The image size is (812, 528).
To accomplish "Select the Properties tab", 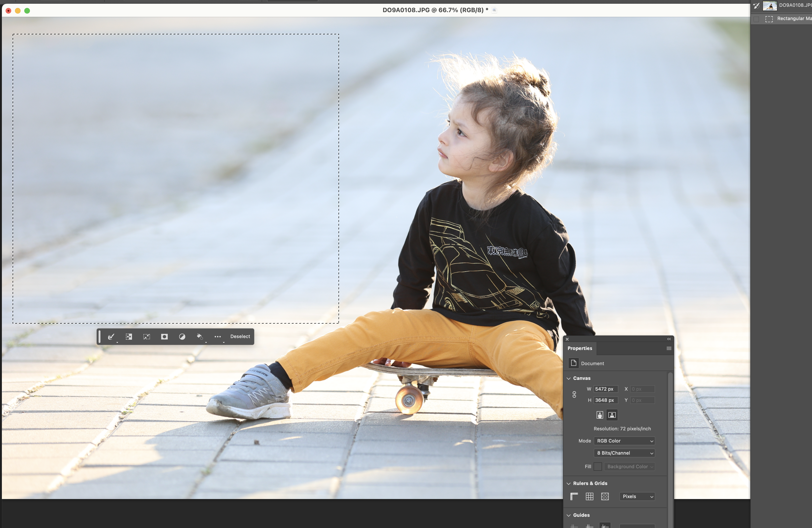I will [580, 349].
